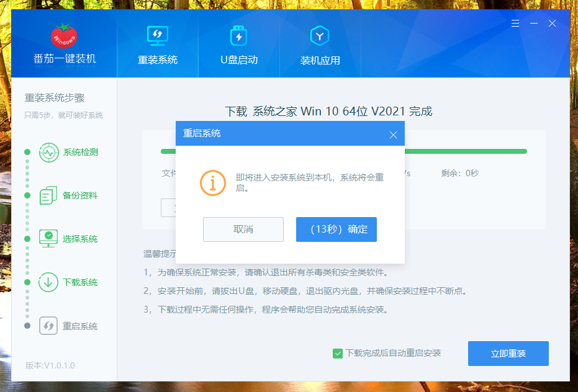Close the 番茄一键装机 main window
The width and height of the screenshot is (578, 392).
(552, 24)
